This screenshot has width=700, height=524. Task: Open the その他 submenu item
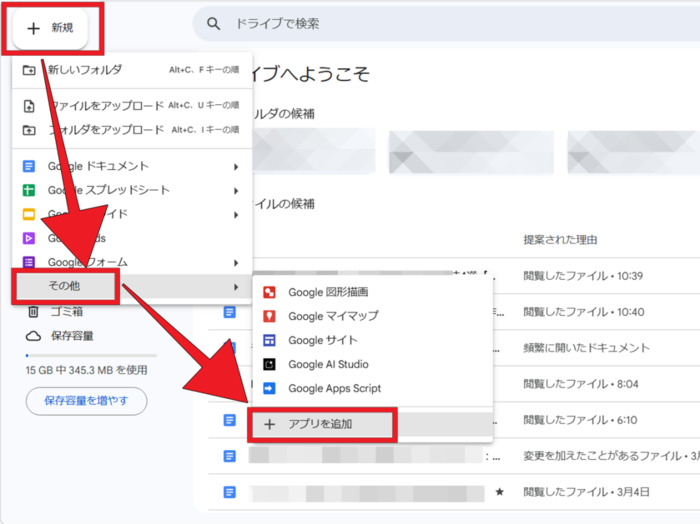[x=132, y=286]
